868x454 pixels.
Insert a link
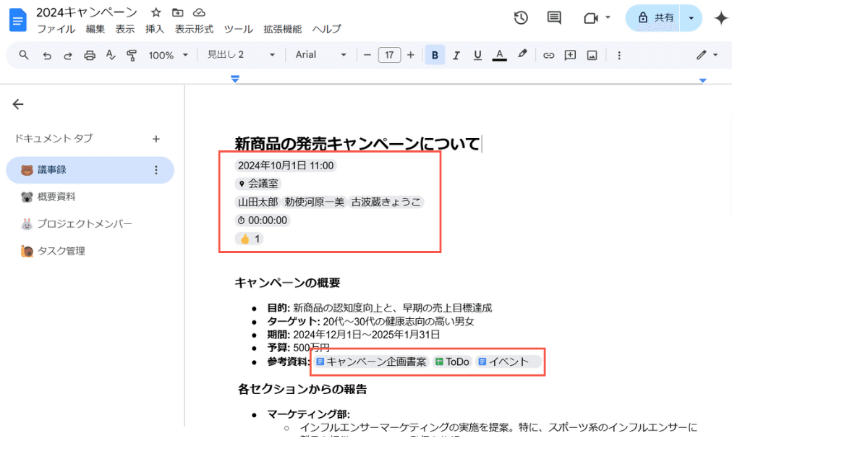click(549, 55)
